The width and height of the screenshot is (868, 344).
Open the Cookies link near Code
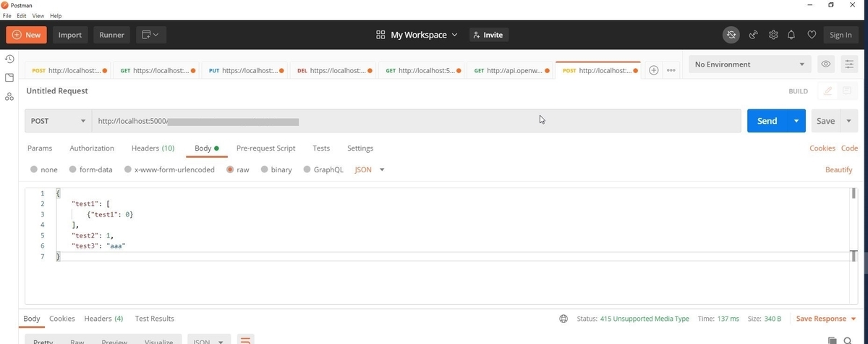point(822,148)
